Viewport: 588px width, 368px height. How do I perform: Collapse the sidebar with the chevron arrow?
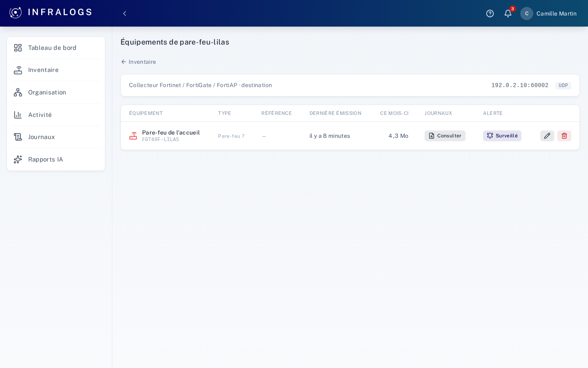coord(125,13)
